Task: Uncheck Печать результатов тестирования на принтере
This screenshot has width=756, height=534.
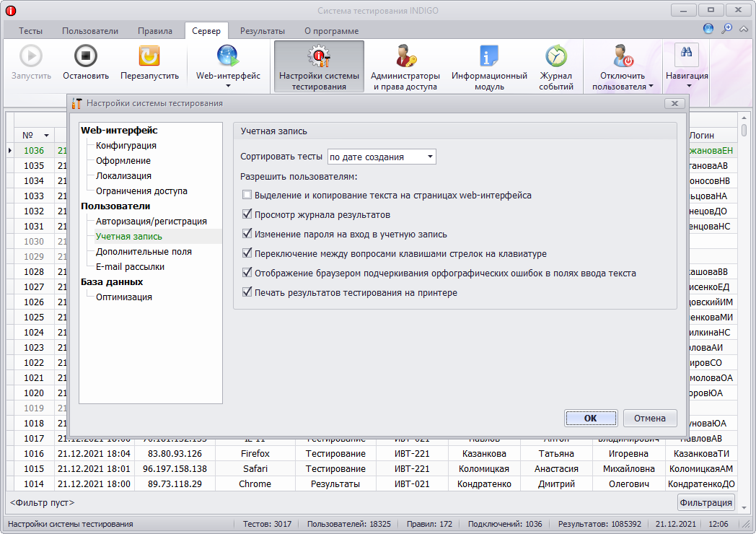Action: tap(247, 292)
